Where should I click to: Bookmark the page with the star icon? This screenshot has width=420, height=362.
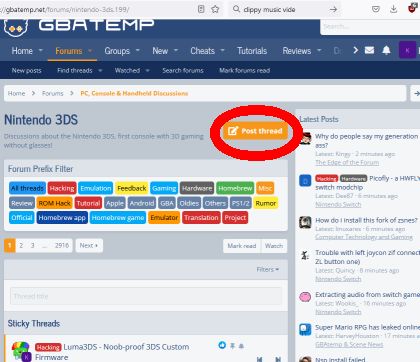(x=215, y=9)
